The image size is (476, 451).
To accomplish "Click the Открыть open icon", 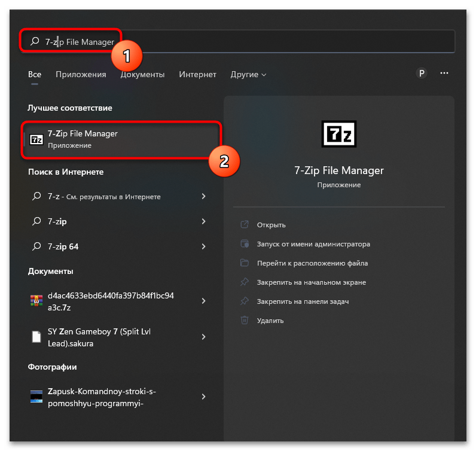I will (x=245, y=224).
